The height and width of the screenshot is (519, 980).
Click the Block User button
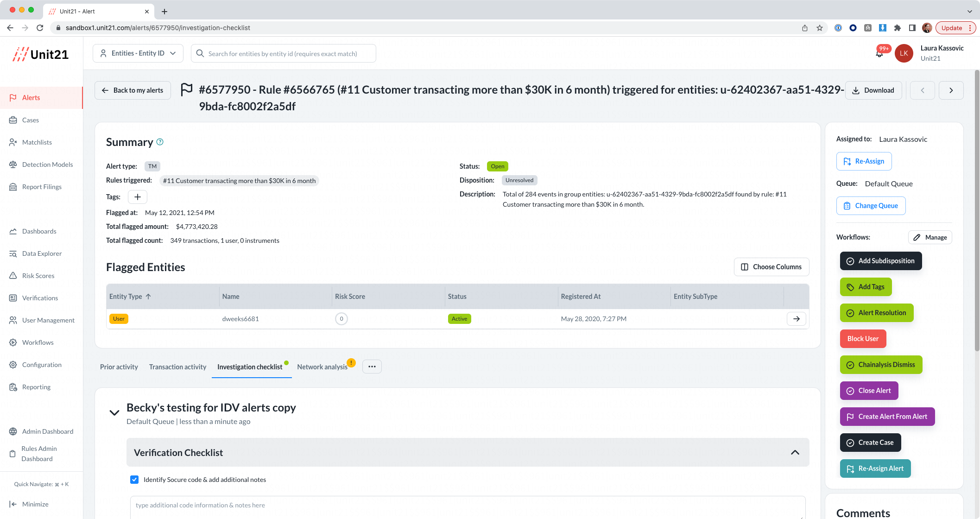863,339
